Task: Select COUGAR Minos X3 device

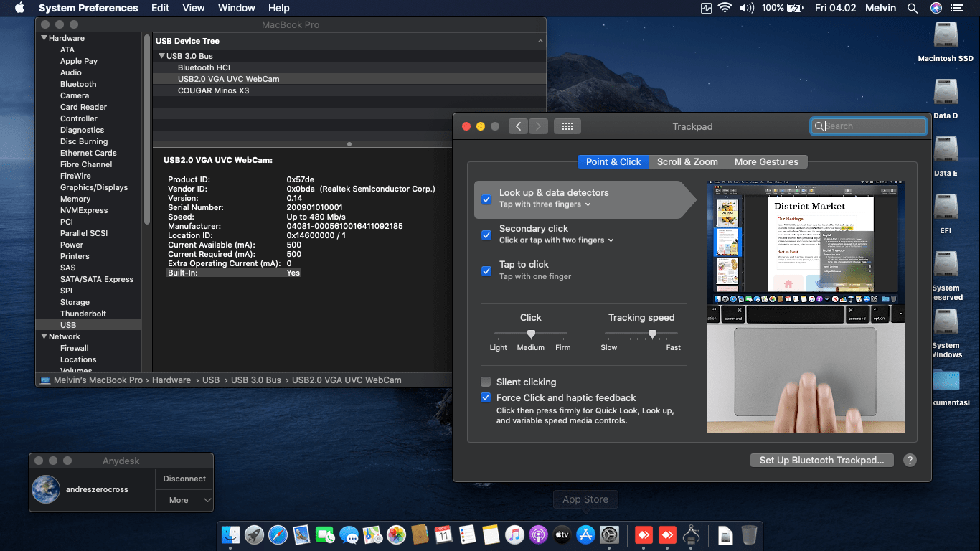Action: [214, 90]
